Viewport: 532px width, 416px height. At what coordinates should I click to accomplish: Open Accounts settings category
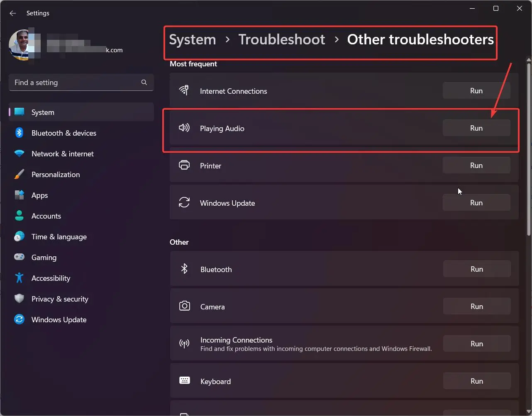click(81, 216)
